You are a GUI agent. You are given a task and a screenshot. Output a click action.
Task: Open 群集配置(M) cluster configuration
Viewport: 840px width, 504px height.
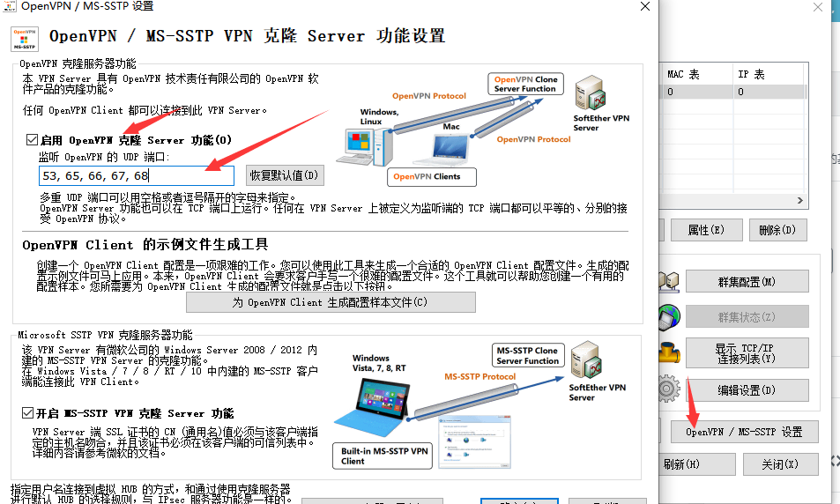coord(747,282)
